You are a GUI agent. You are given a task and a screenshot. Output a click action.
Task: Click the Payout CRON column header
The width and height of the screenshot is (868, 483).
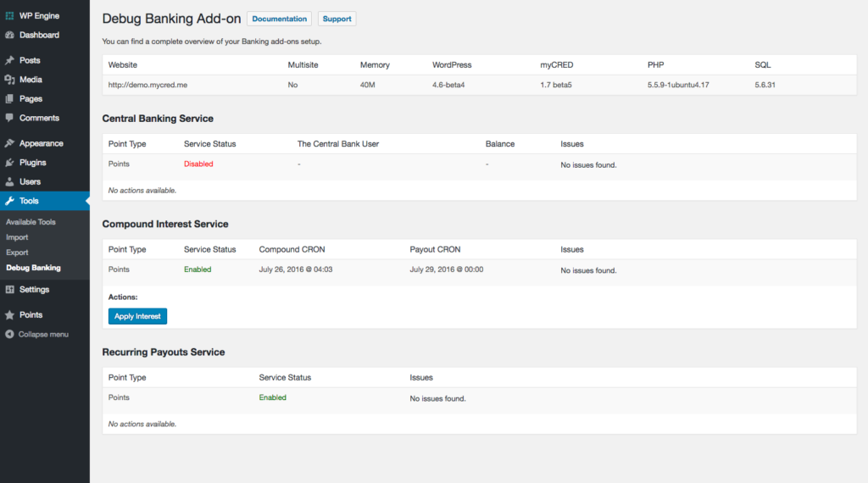click(x=435, y=249)
